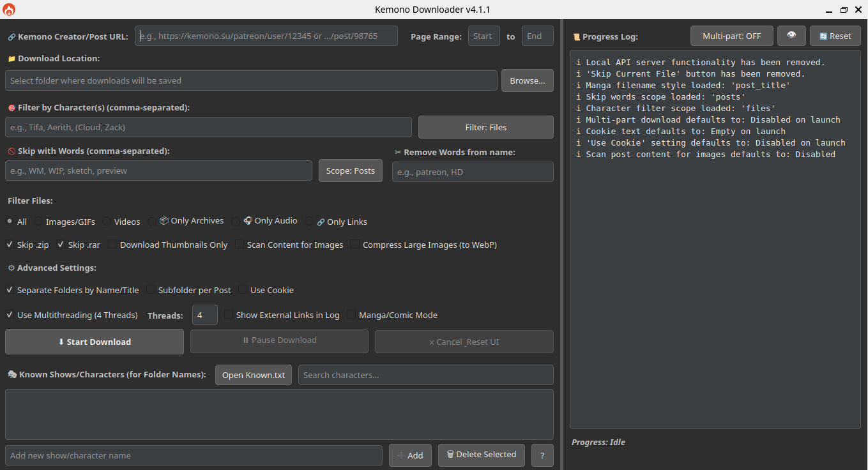Click the question mark help button
The image size is (868, 470).
click(542, 455)
